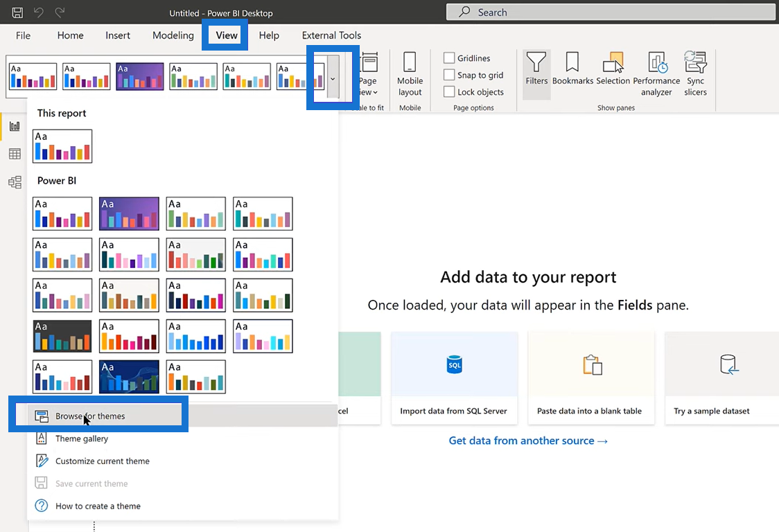Choose Paste data into a blank table
This screenshot has width=779, height=532.
click(x=591, y=378)
